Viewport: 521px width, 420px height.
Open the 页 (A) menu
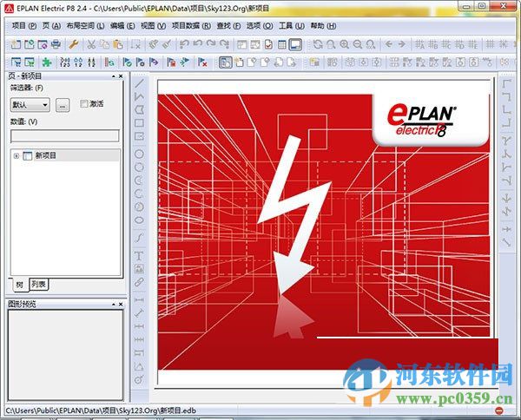pyautogui.click(x=51, y=26)
